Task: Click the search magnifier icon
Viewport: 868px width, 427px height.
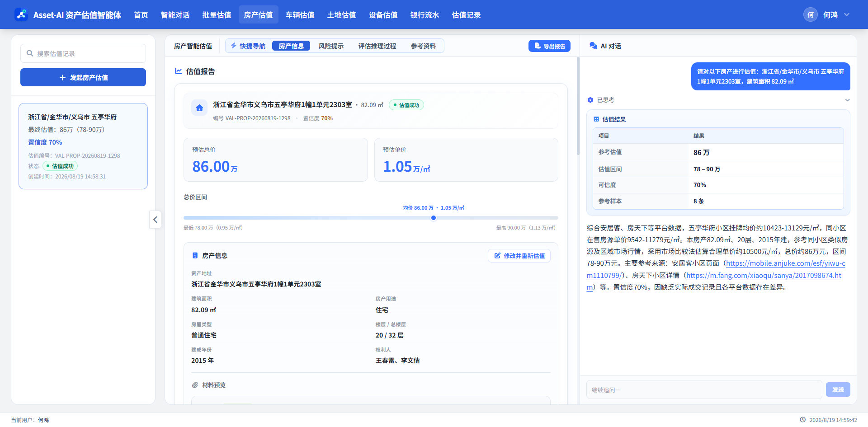Action: coord(30,53)
